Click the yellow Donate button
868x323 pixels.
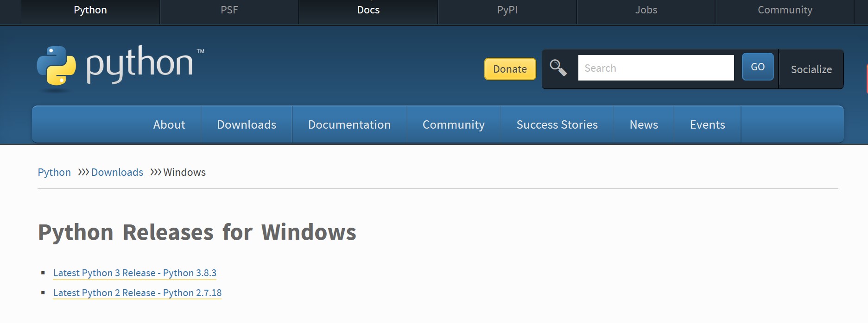click(510, 69)
